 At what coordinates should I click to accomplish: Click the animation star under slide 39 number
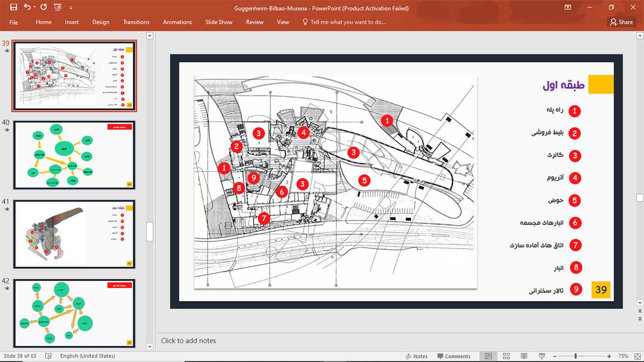7,51
